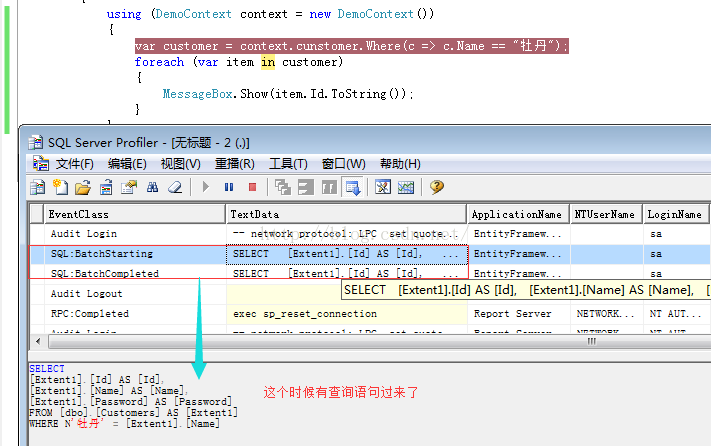Viewport: 711px width, 446px height.
Task: Click the LoginName column header
Action: [x=676, y=214]
